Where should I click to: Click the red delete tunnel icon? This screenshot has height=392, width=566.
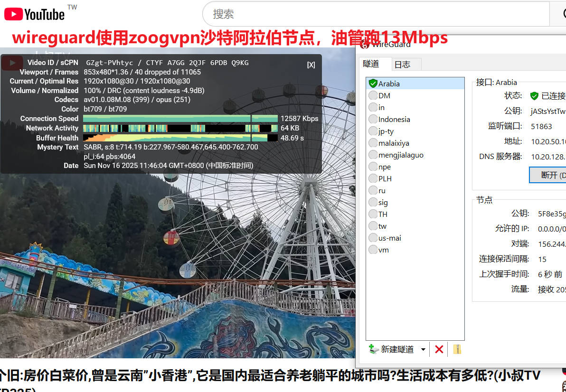pyautogui.click(x=439, y=349)
